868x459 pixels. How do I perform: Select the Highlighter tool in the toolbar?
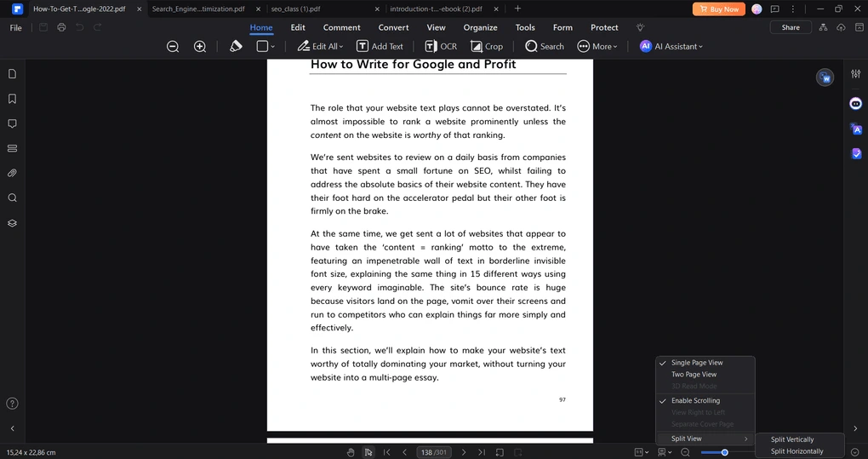(x=236, y=47)
